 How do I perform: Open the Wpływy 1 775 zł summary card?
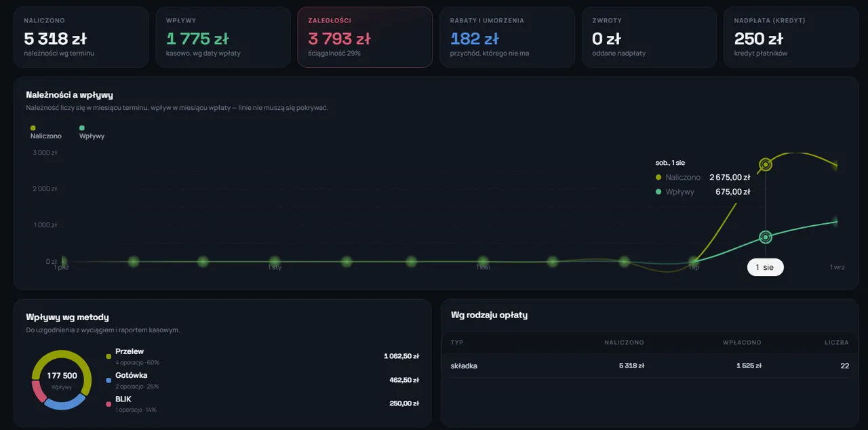pyautogui.click(x=223, y=37)
